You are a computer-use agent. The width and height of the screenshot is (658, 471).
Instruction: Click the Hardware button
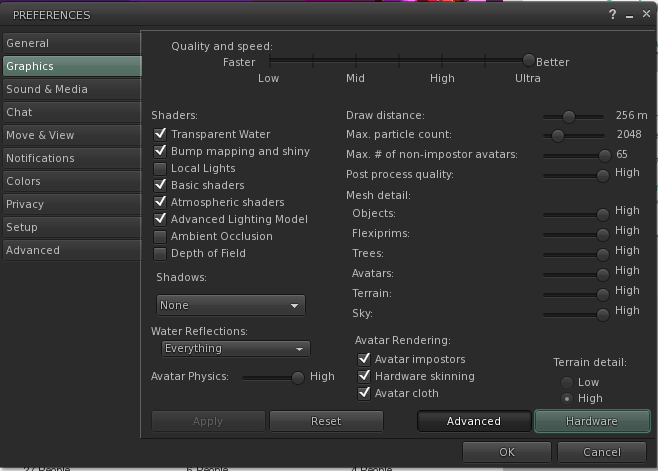tap(592, 421)
